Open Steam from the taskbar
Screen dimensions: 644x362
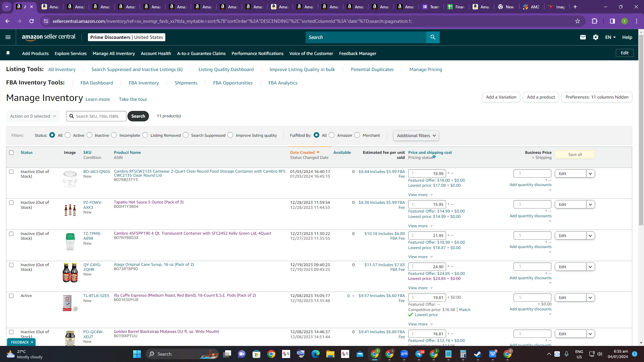(x=478, y=354)
